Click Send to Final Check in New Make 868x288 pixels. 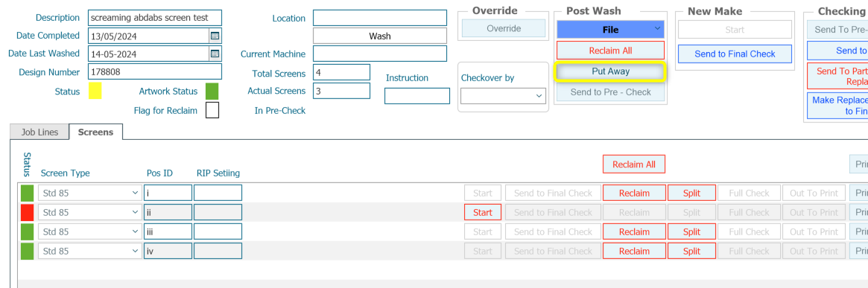(735, 54)
